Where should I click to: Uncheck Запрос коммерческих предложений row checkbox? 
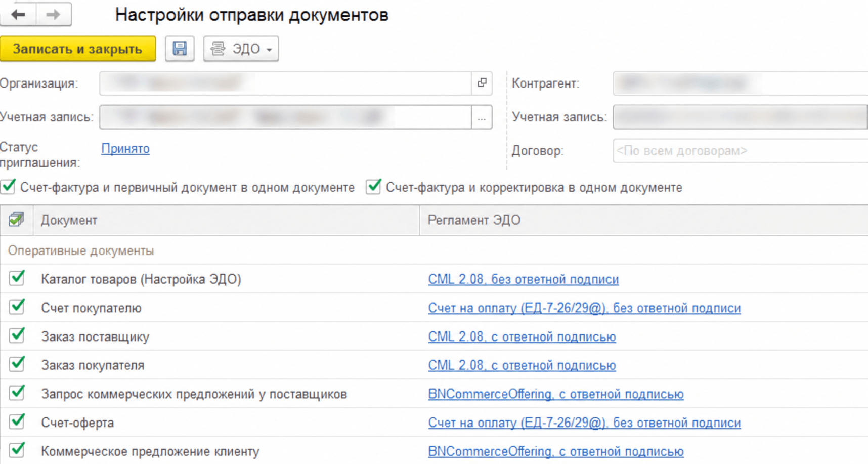tap(17, 393)
